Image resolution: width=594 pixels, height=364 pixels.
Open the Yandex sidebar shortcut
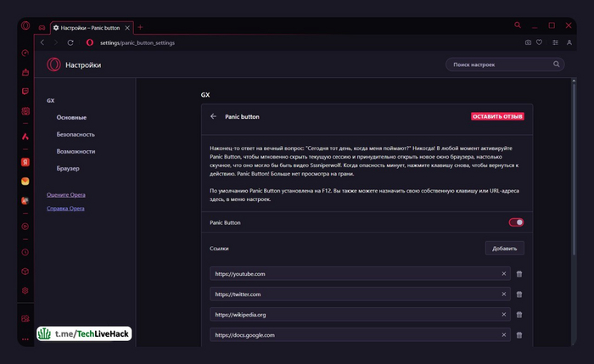tap(25, 162)
